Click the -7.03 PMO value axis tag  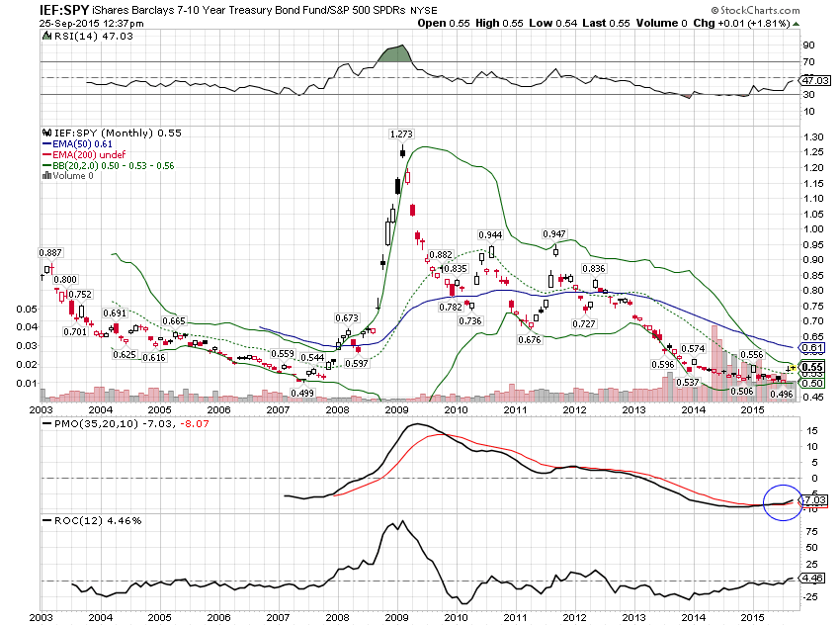tap(813, 499)
